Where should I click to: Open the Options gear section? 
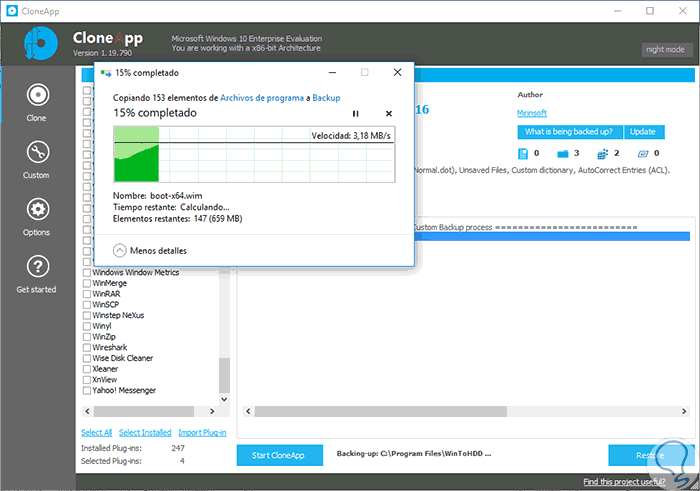(x=37, y=217)
